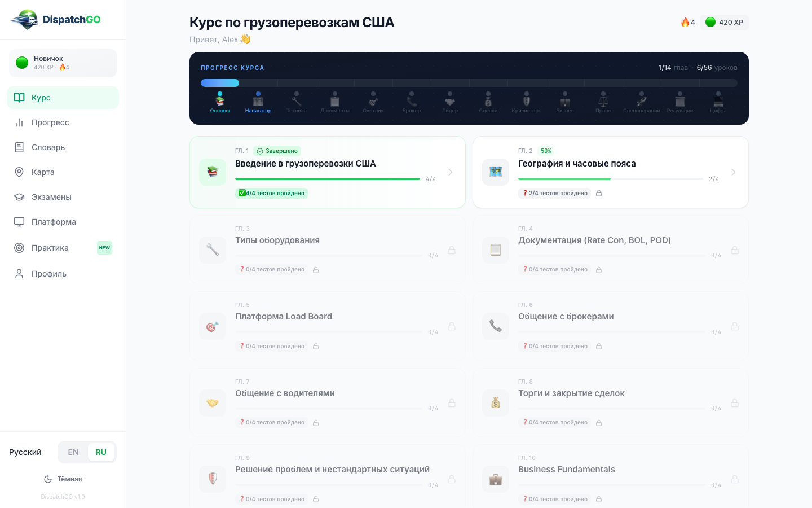Click the Охотник target milestone
The width and height of the screenshot is (812, 508).
373,103
